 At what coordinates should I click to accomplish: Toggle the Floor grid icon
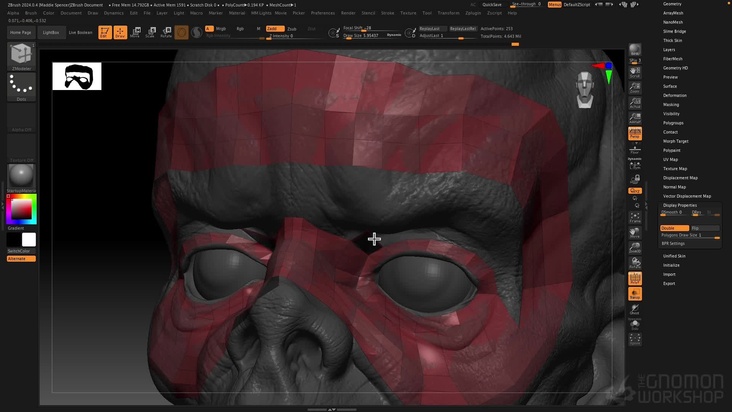coord(635,149)
